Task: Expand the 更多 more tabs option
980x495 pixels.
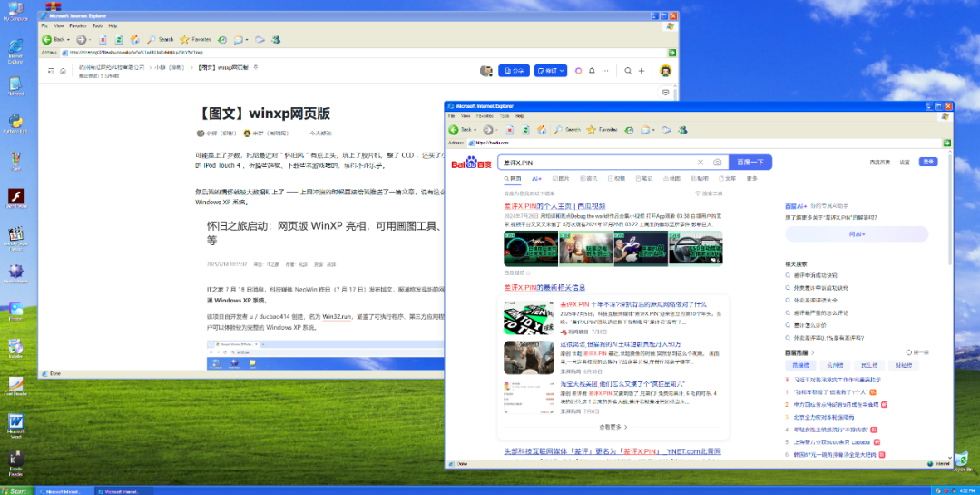Action: tap(751, 178)
